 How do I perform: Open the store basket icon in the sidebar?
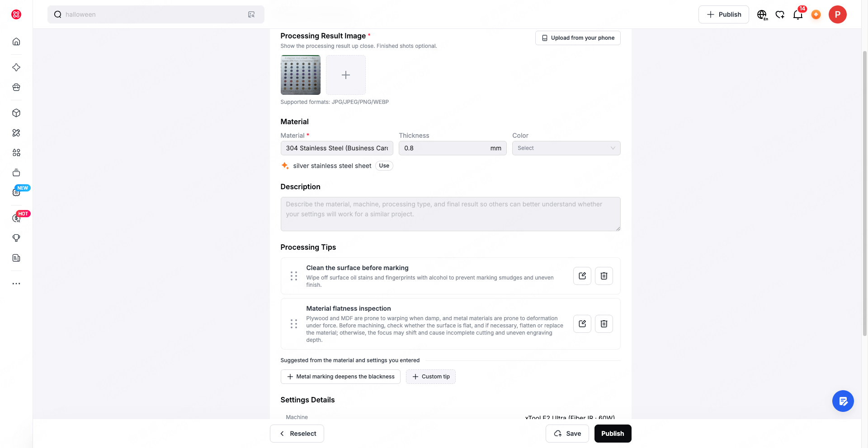[x=16, y=87]
